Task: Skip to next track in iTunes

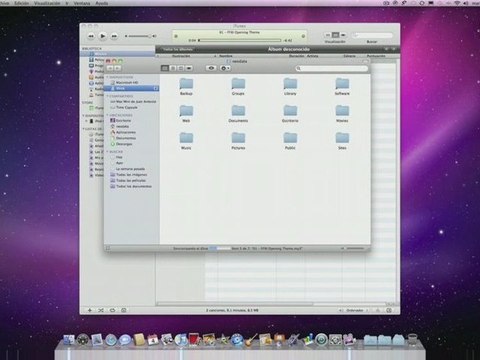Action: click(114, 36)
